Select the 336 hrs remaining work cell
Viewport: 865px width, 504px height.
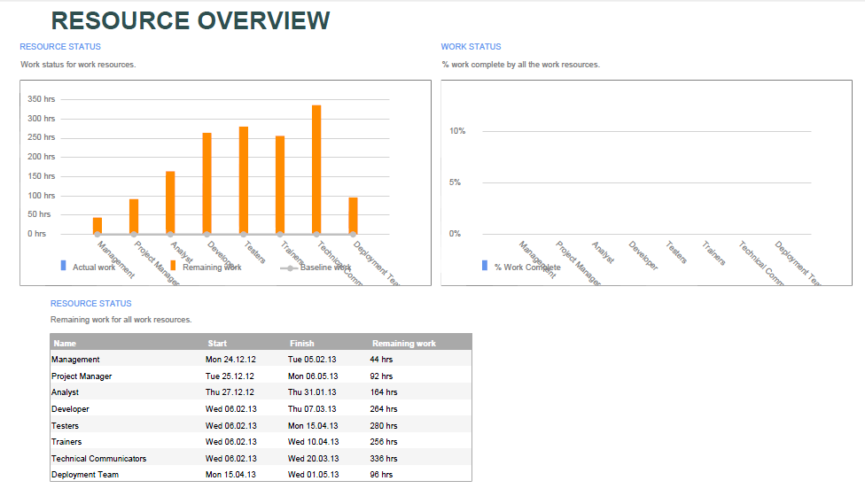tap(383, 459)
